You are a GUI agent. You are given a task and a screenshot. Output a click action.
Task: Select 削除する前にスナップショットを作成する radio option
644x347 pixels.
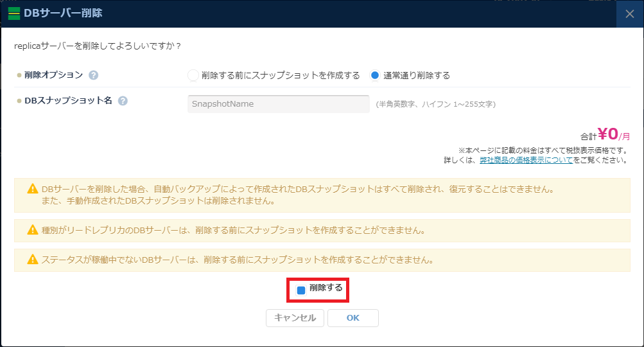tap(193, 75)
